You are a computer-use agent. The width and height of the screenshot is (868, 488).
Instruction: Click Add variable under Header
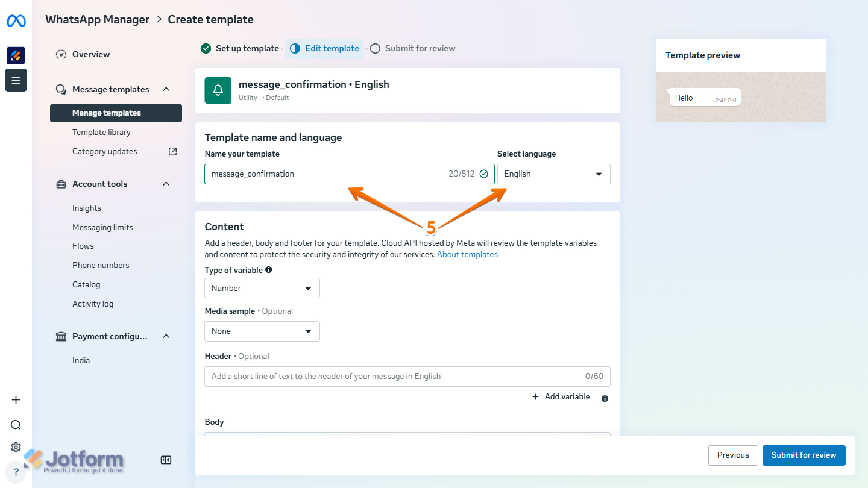coord(561,397)
